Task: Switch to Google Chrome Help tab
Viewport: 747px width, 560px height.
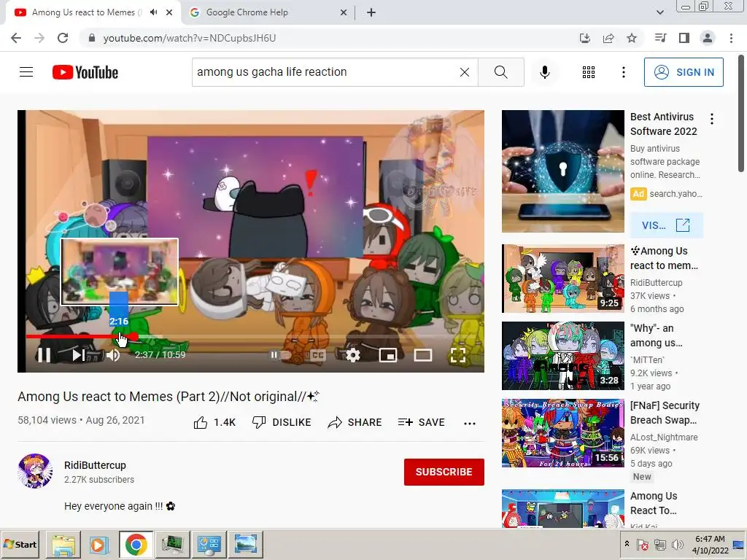Action: pos(247,12)
